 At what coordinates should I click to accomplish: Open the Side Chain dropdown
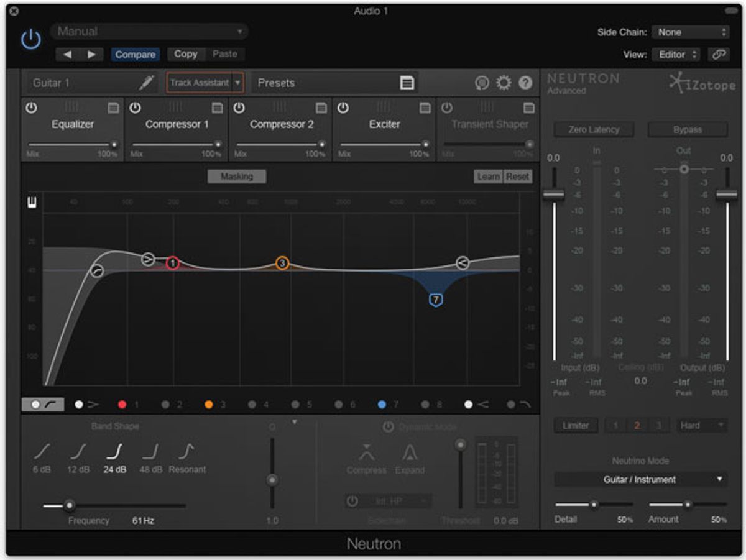pyautogui.click(x=689, y=32)
